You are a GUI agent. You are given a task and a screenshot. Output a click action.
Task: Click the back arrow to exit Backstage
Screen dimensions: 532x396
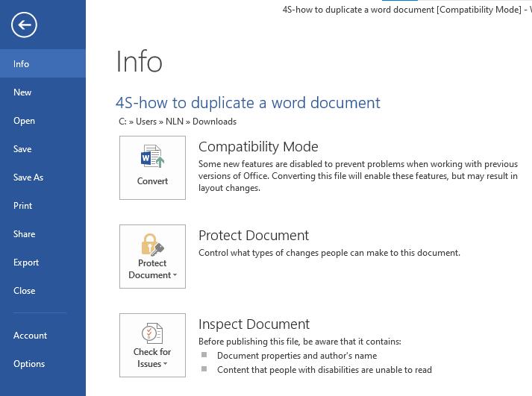click(24, 25)
